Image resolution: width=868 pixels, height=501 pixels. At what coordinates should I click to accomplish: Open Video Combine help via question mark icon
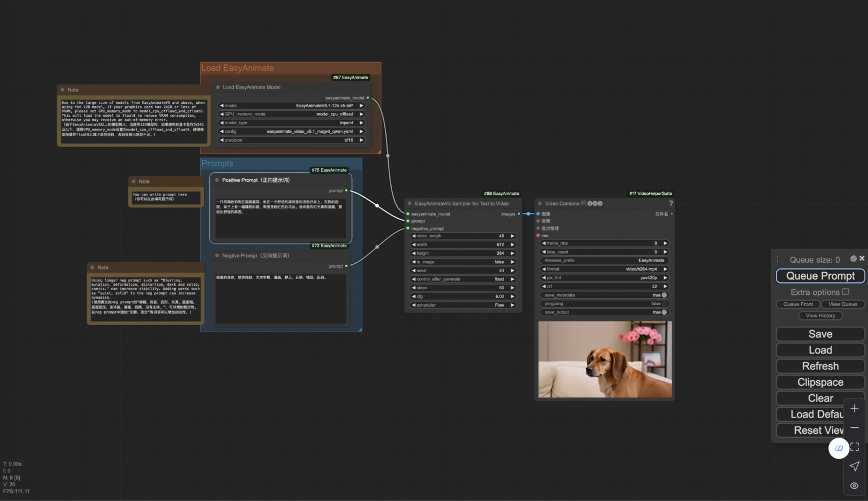coord(670,203)
